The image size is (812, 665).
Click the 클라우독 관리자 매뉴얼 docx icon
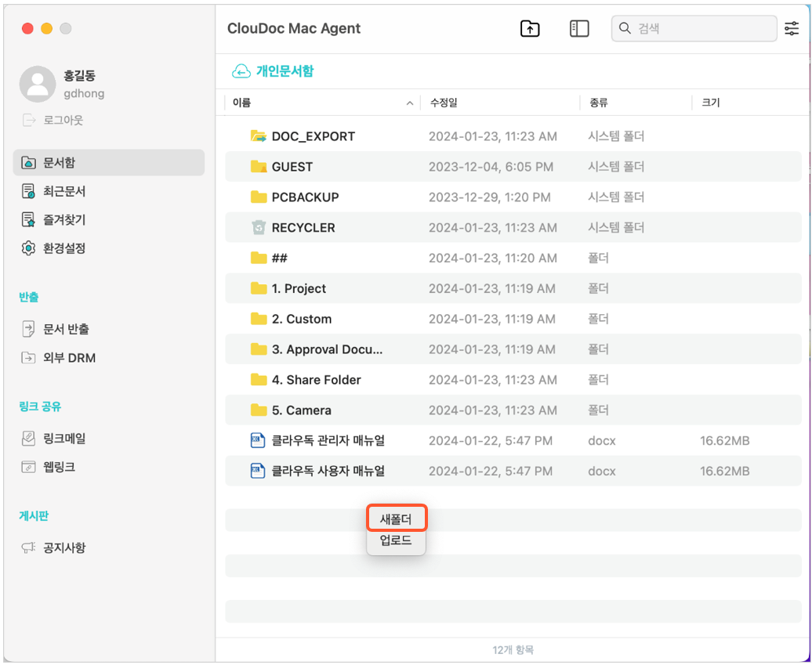coord(258,440)
